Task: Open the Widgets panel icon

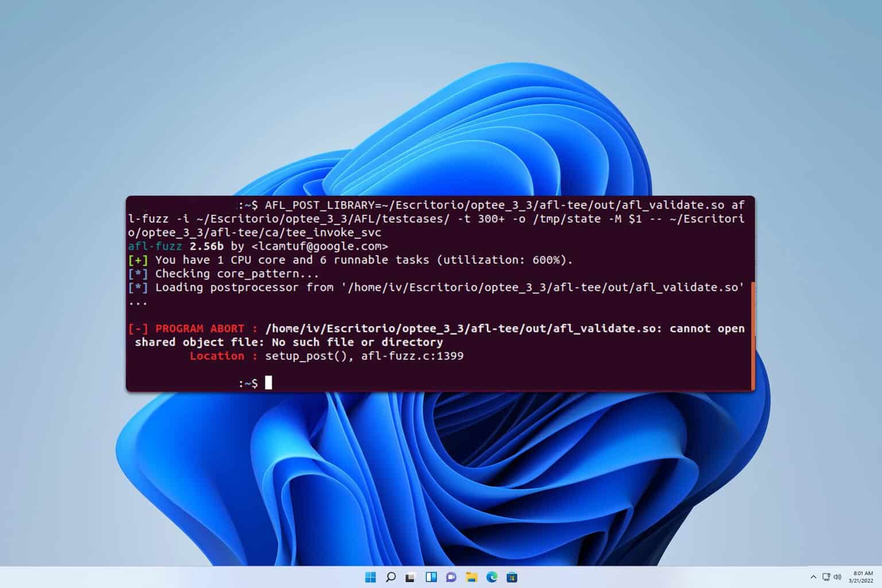Action: tap(431, 577)
